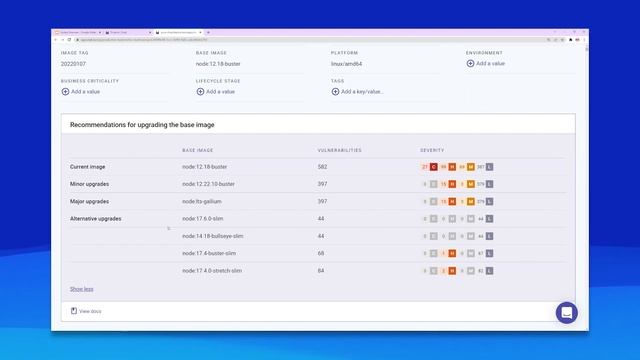Click the High badge in node:17.4.0-stretch-slim row
The height and width of the screenshot is (360, 640).
[x=452, y=271]
